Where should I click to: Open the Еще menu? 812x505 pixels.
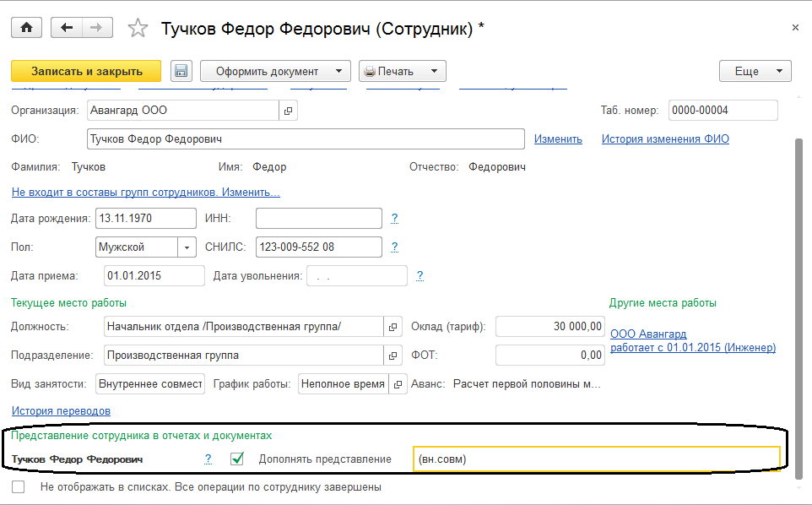(x=755, y=71)
